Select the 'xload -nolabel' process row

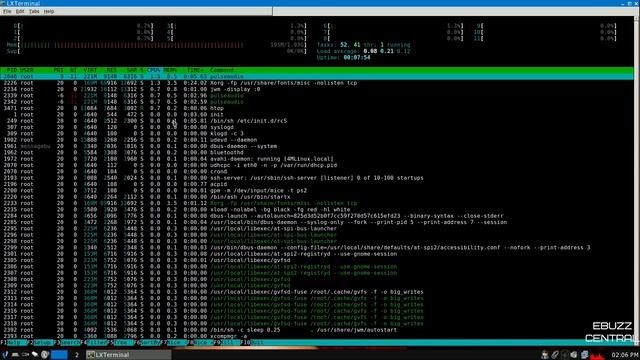(317, 209)
